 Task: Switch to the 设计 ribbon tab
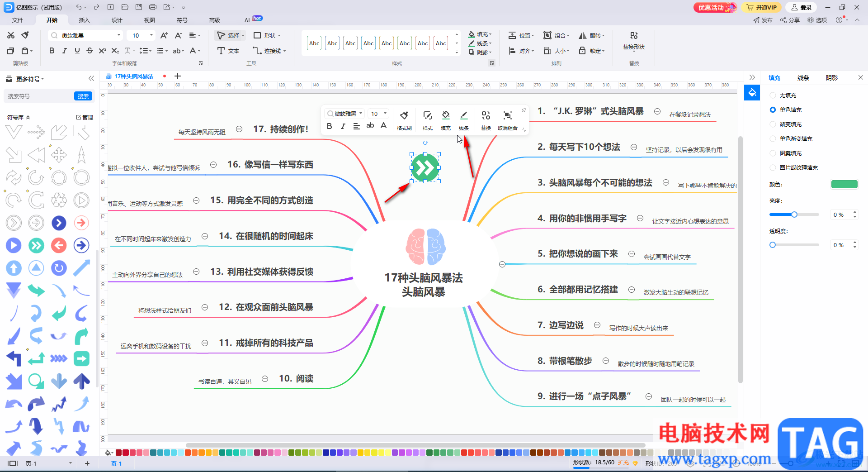(117, 20)
